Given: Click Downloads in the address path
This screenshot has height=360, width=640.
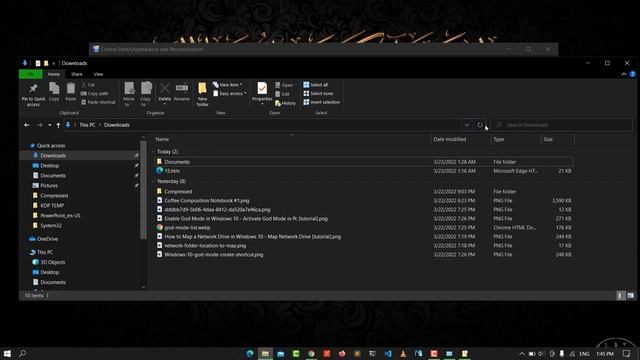Looking at the screenshot, I should (x=117, y=125).
